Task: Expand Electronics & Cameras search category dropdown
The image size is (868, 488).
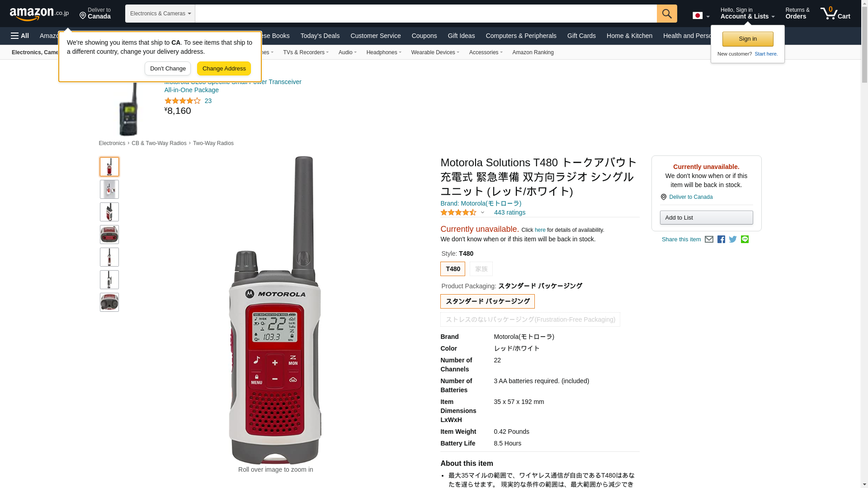Action: coord(160,14)
